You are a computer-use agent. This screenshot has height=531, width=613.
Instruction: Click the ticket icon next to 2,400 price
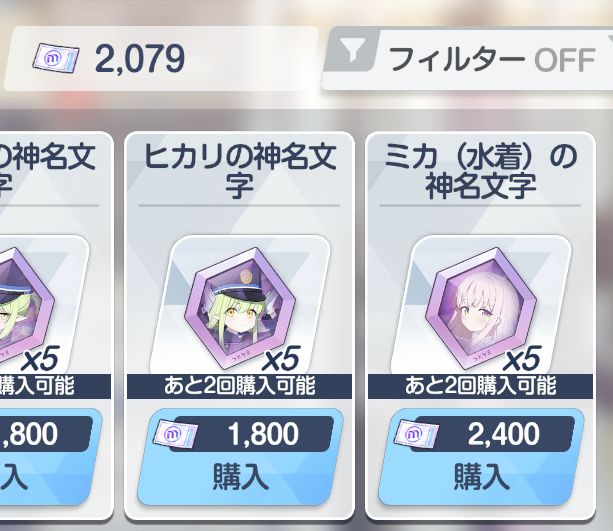(416, 434)
